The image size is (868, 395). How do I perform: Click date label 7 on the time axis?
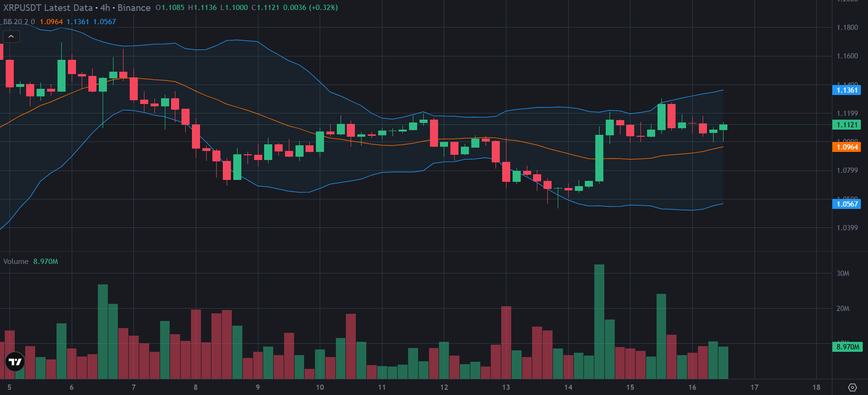[134, 387]
